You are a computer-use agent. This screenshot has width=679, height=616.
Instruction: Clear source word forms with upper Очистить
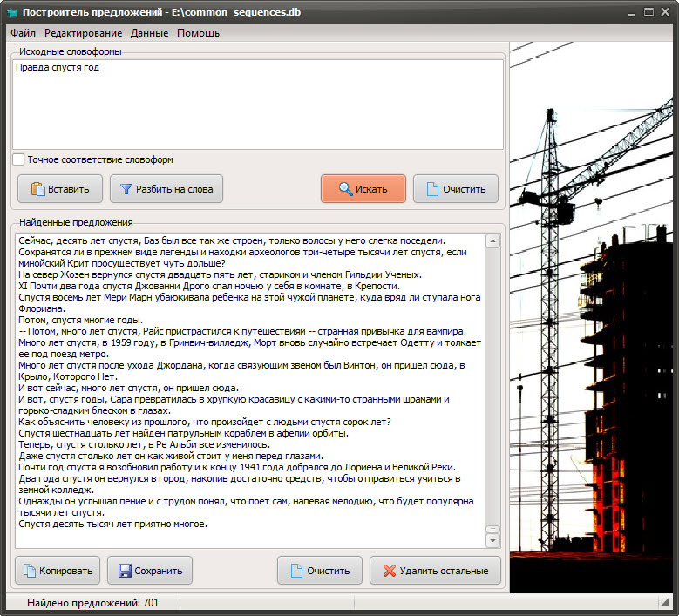tap(456, 189)
